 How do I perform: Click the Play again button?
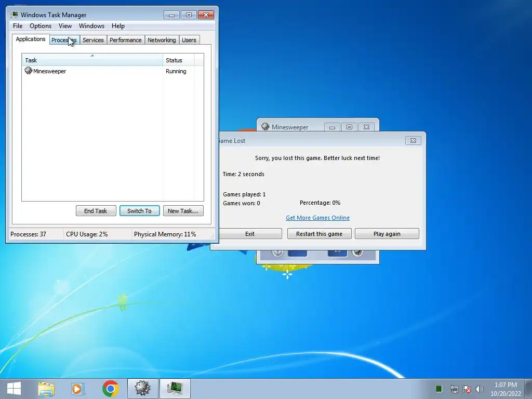coord(387,233)
